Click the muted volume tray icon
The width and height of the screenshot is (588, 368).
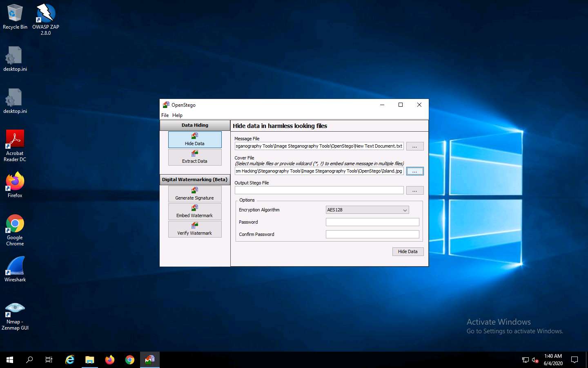[x=535, y=360]
